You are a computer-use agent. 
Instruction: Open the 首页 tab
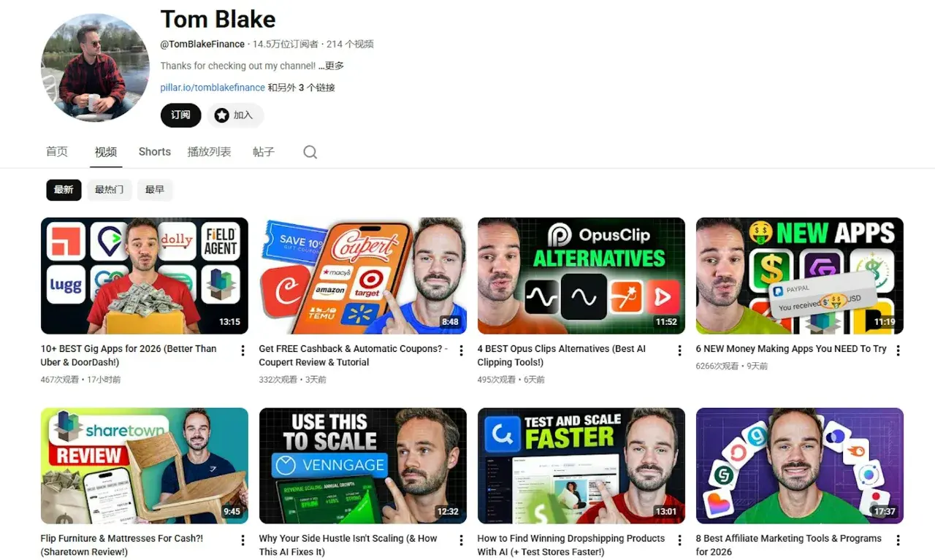[57, 152]
